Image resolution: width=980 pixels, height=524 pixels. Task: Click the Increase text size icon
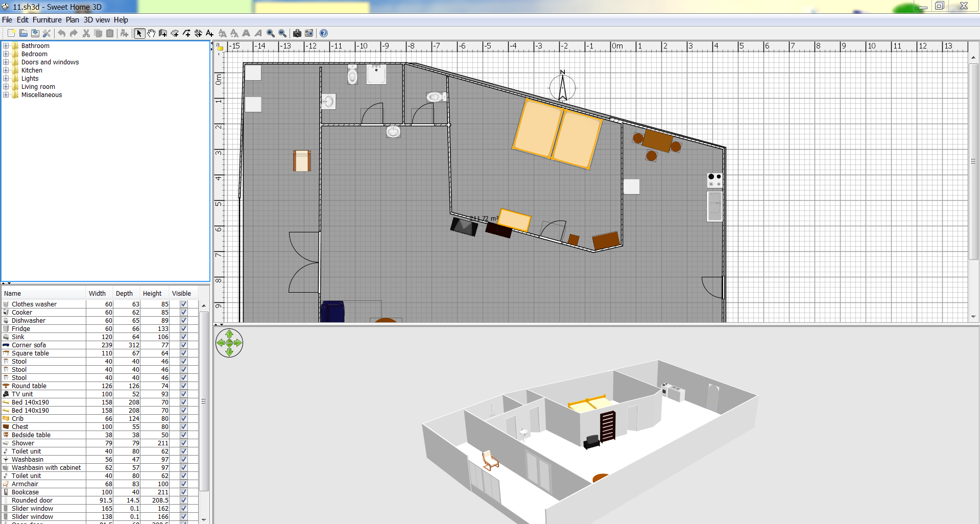(x=223, y=33)
